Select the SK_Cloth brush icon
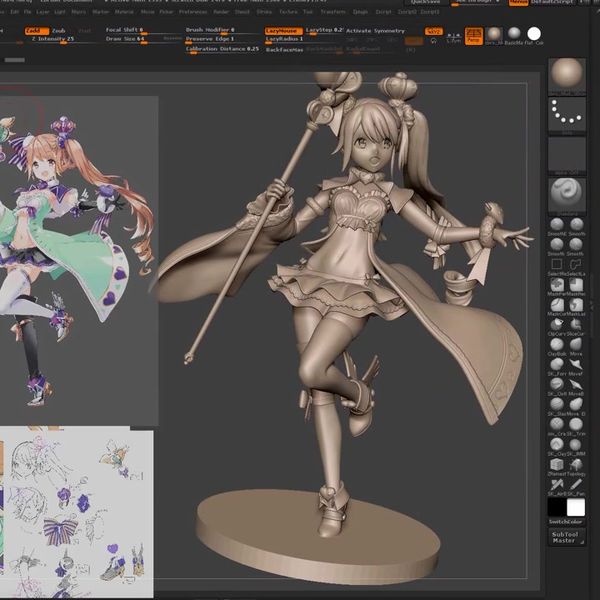The height and width of the screenshot is (600, 600). (x=557, y=384)
